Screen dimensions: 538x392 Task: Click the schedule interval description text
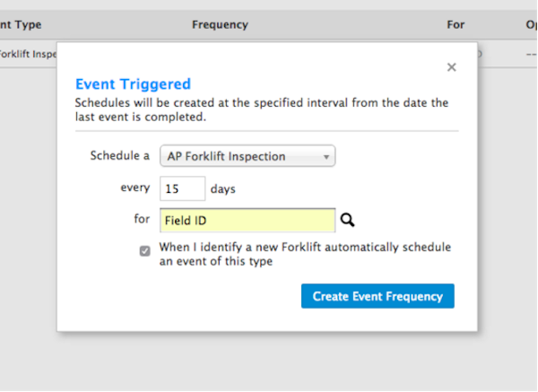click(x=260, y=109)
